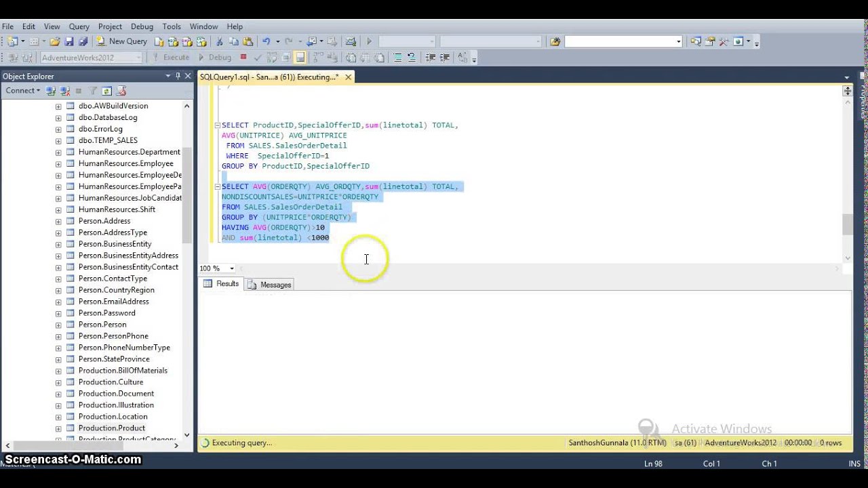Click the Cancel Executing Query stop icon
This screenshot has height=488, width=868.
pyautogui.click(x=243, y=58)
